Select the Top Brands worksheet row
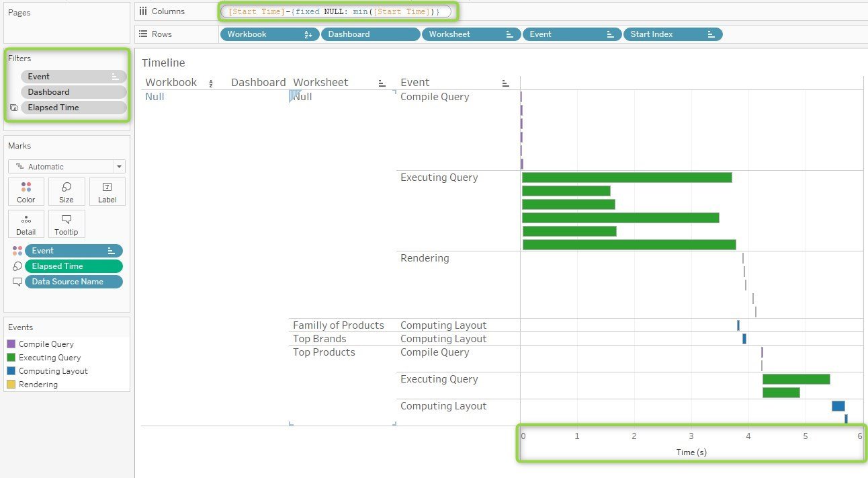This screenshot has height=478, width=868. pos(320,339)
